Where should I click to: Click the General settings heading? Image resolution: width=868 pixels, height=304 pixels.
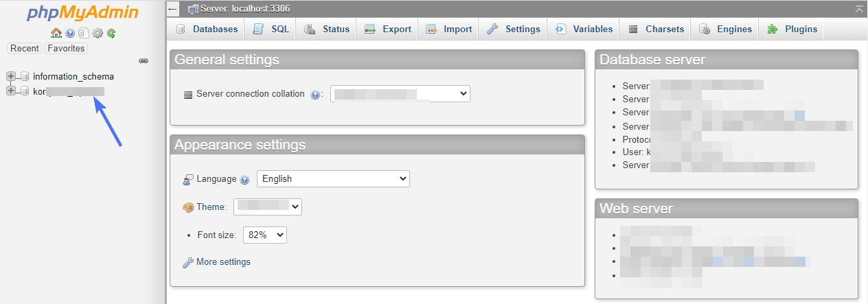pos(227,60)
